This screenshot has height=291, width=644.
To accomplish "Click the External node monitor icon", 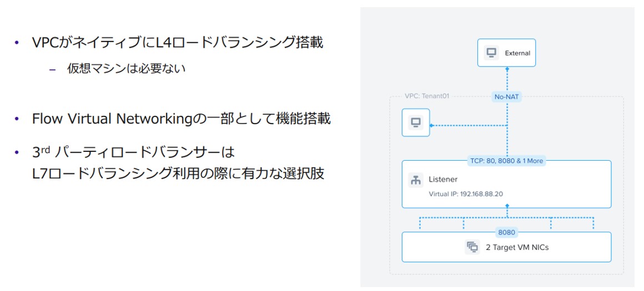I will (x=491, y=53).
